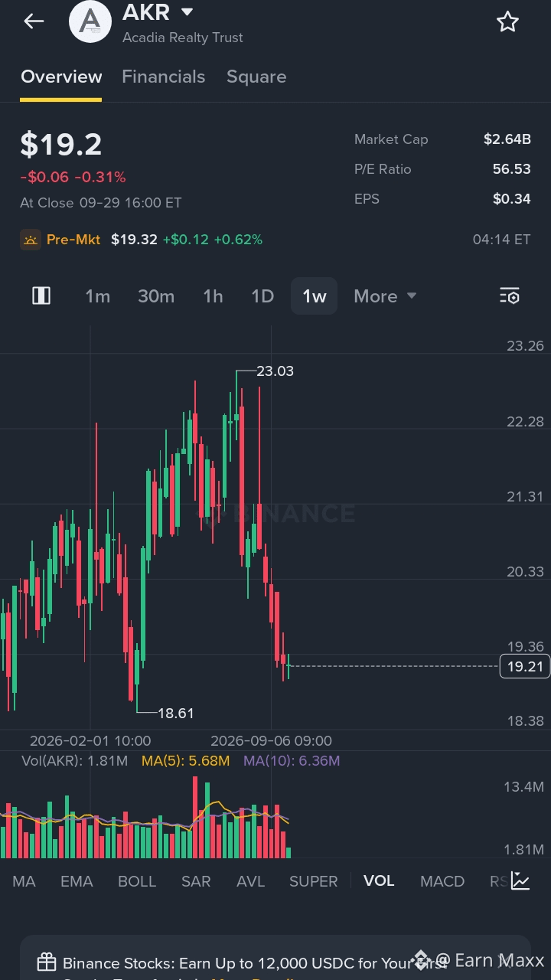This screenshot has width=551, height=980.
Task: Tap the Pre-Mkt sunrise icon
Action: [x=30, y=240]
